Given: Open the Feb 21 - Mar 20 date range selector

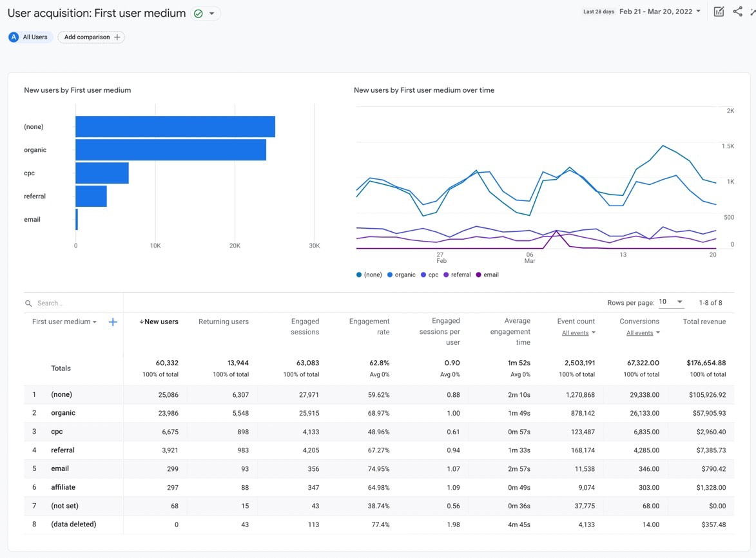Looking at the screenshot, I should 655,11.
